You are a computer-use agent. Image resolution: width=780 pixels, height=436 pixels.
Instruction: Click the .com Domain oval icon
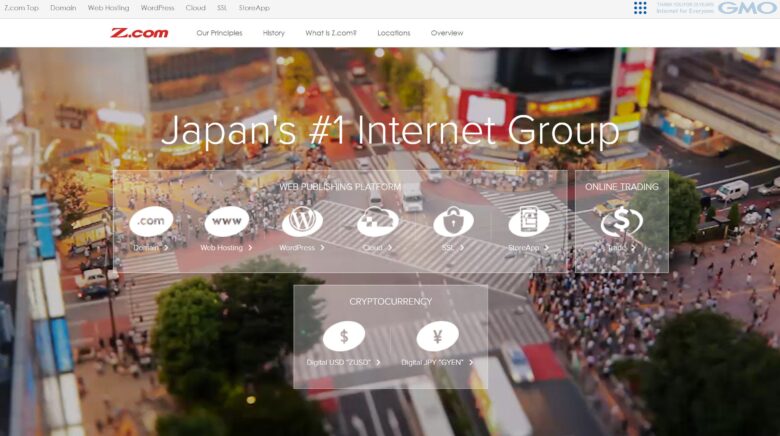coord(151,221)
